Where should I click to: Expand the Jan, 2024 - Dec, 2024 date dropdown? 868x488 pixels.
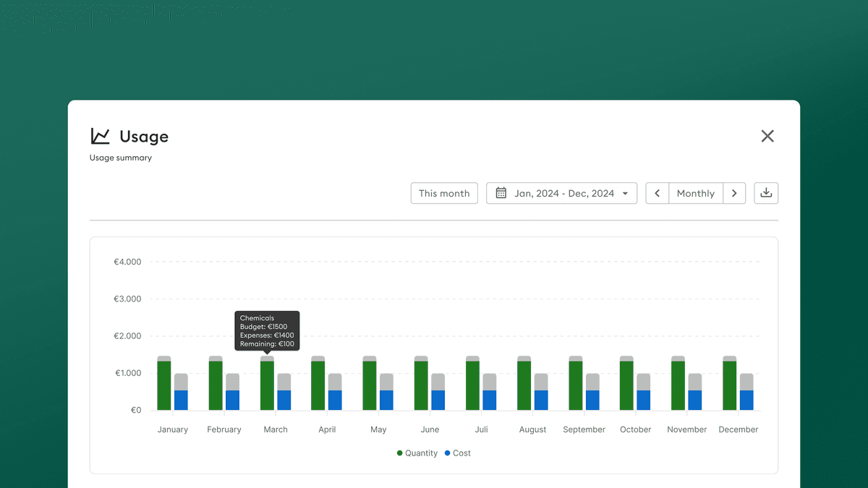(561, 193)
